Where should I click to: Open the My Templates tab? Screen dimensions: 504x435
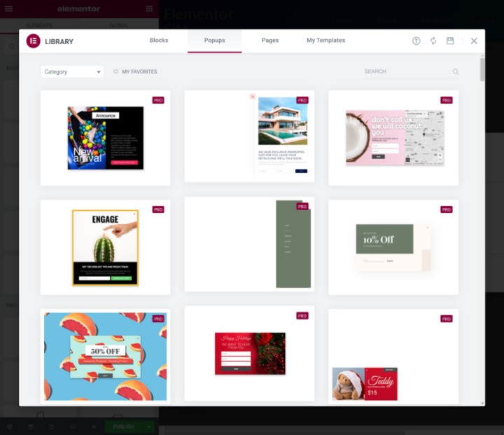325,41
